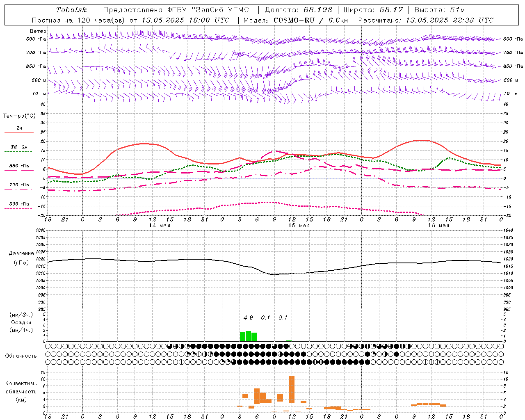Click the '14 мая' date label
This screenshot has height=420, width=525.
[159, 226]
